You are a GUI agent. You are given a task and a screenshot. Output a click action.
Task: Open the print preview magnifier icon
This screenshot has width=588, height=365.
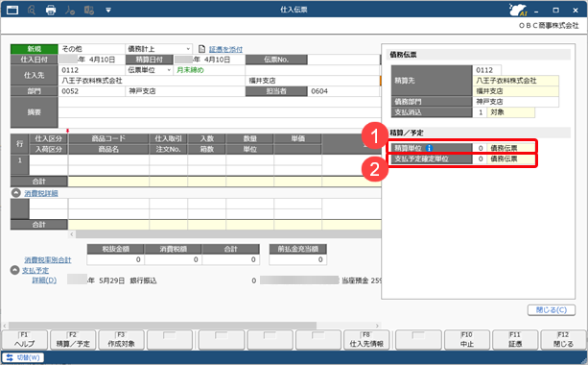[x=32, y=10]
